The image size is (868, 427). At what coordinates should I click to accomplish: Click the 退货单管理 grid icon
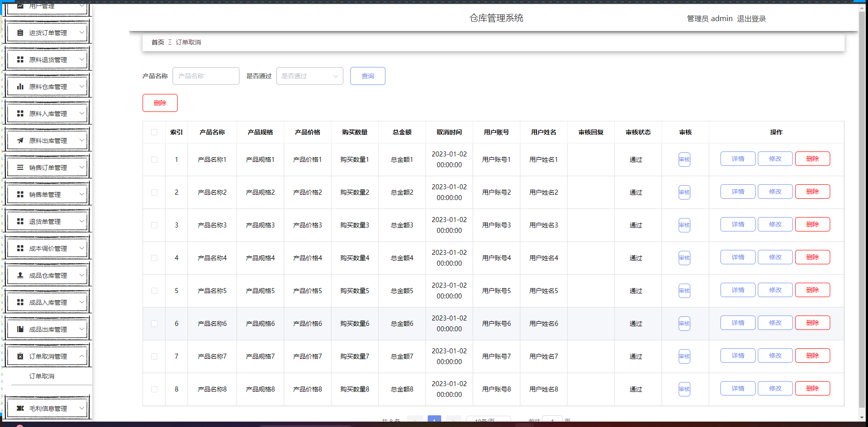coord(20,222)
